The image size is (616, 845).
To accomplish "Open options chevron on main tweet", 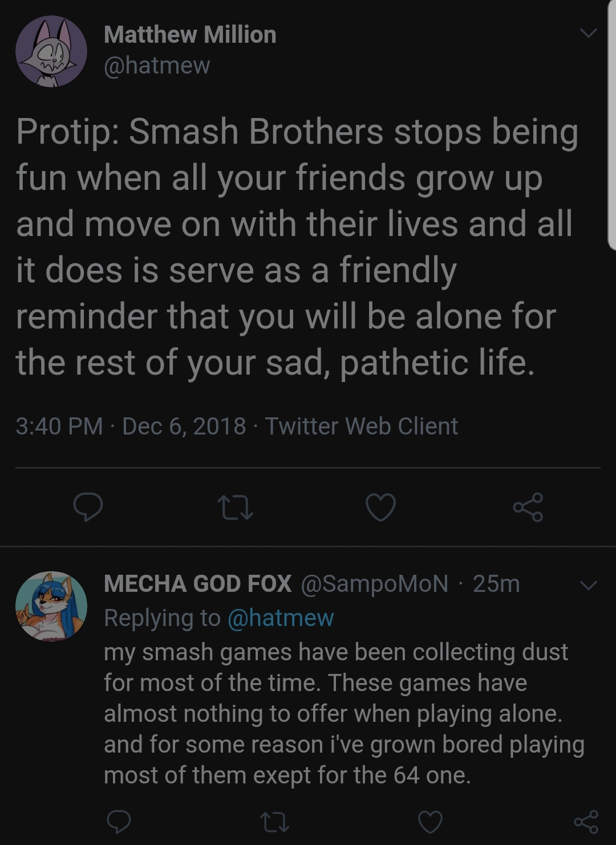I will pyautogui.click(x=588, y=33).
